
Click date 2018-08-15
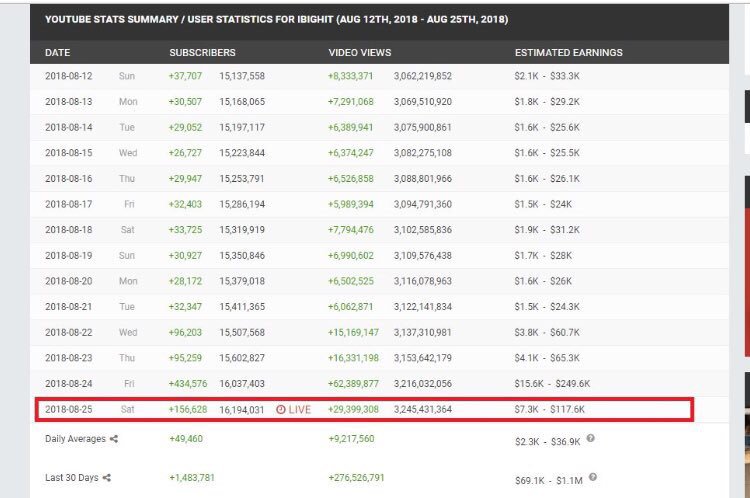tap(68, 153)
